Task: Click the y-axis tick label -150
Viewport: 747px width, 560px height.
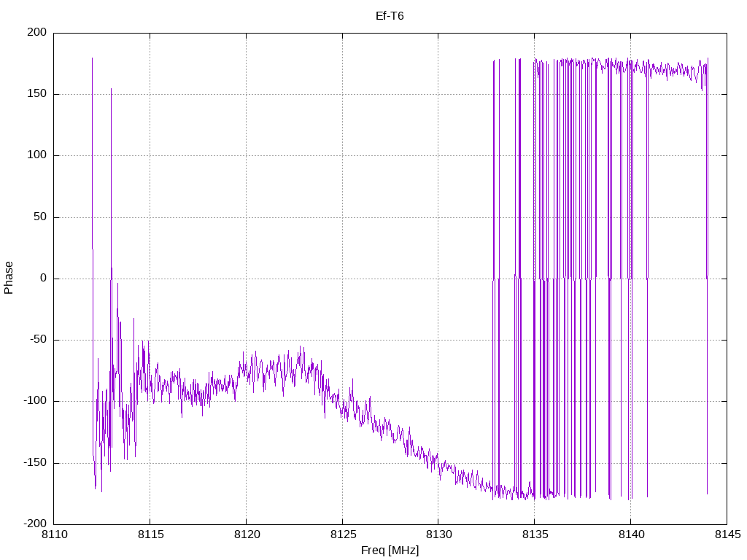Action: [x=35, y=462]
